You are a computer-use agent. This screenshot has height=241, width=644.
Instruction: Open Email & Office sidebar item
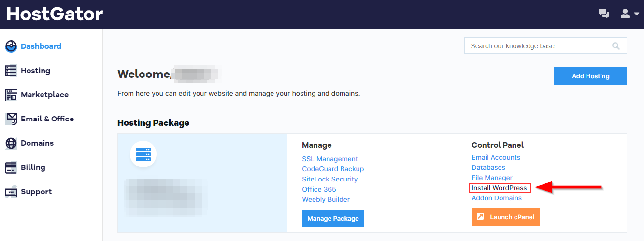pos(47,119)
